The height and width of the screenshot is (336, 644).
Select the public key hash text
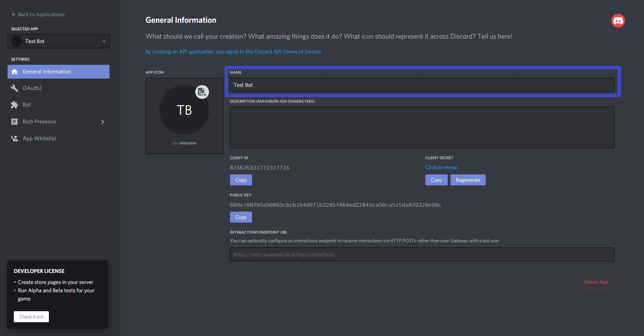[336, 205]
